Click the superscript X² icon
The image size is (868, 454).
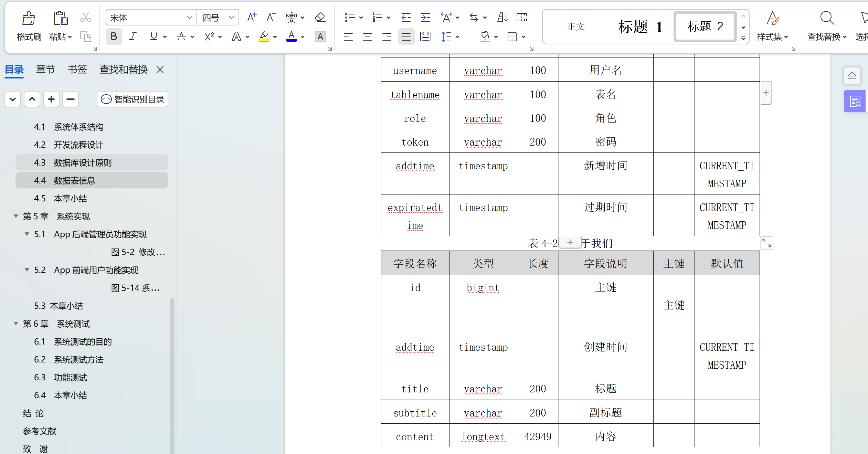pos(209,36)
